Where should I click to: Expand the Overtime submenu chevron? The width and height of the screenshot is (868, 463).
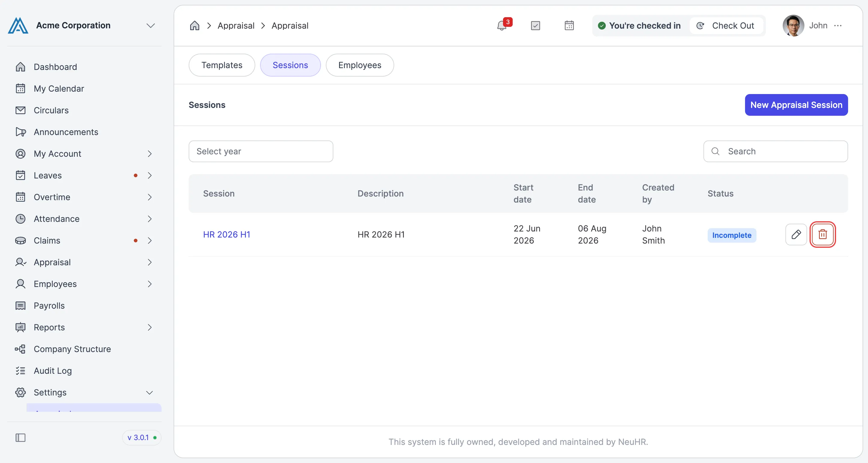149,197
